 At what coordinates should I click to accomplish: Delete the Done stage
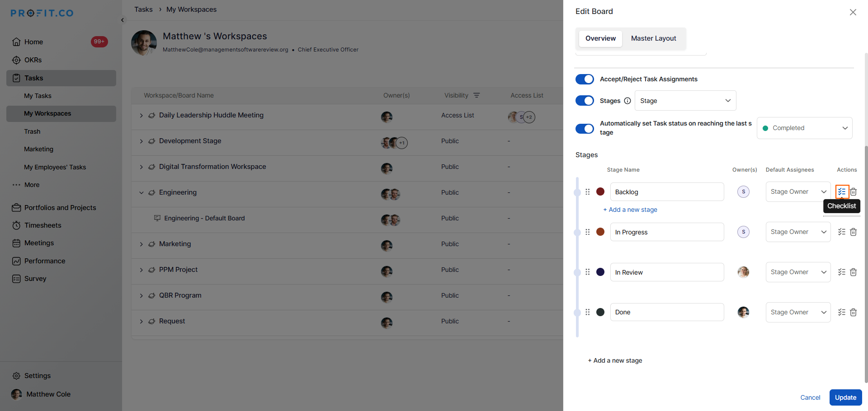click(853, 313)
